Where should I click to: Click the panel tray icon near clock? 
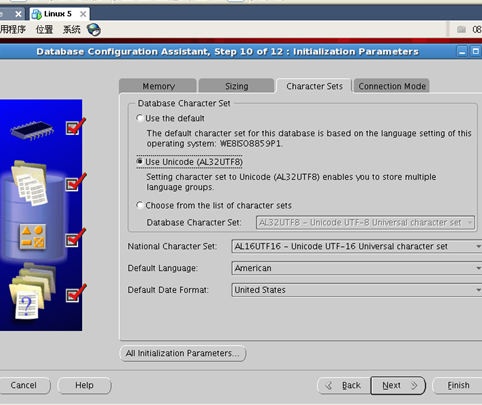[461, 30]
